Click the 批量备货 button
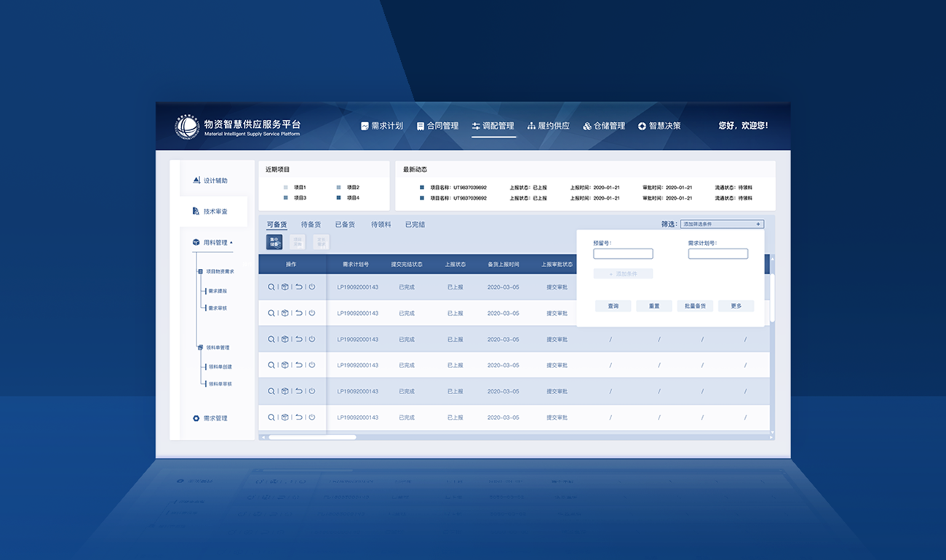This screenshot has width=946, height=560. point(694,306)
